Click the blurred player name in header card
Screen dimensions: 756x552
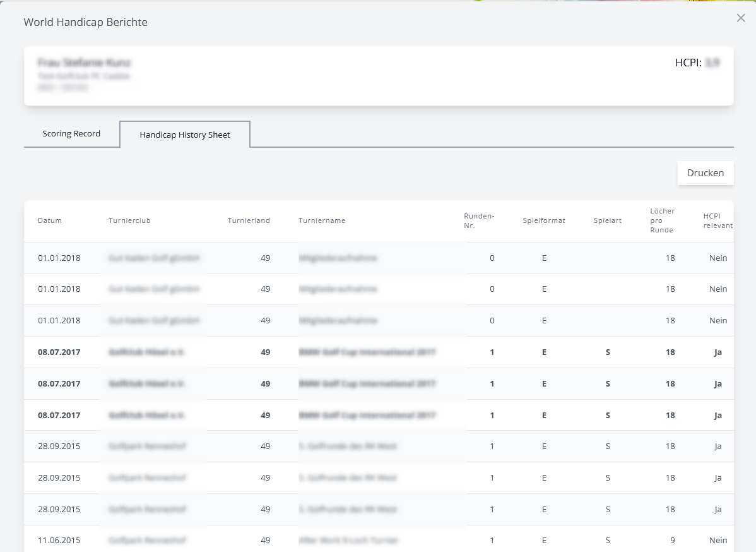[x=85, y=63]
